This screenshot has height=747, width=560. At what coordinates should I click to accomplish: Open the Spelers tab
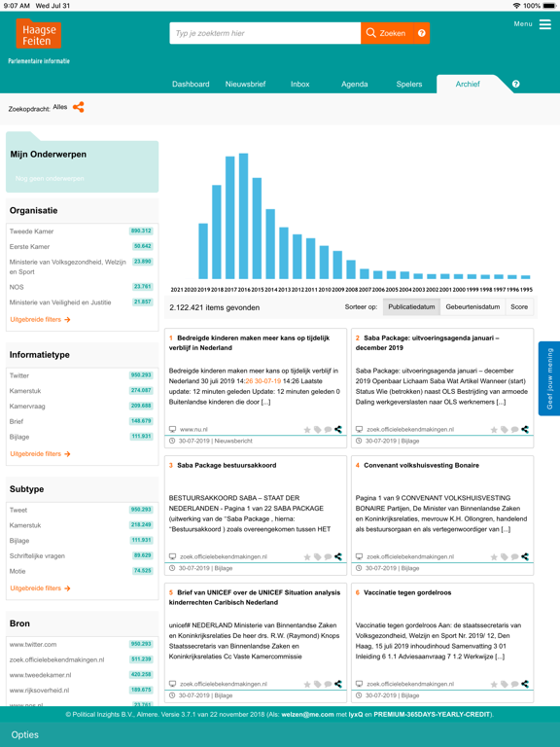[409, 84]
